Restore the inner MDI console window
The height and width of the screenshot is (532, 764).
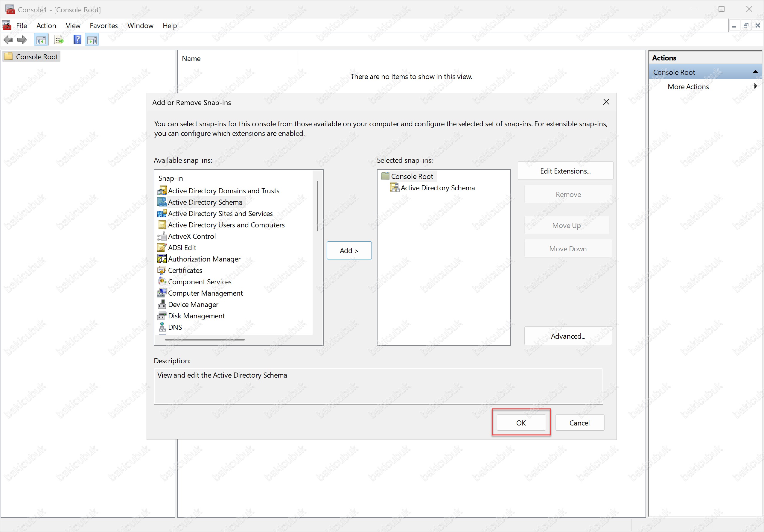click(x=746, y=25)
